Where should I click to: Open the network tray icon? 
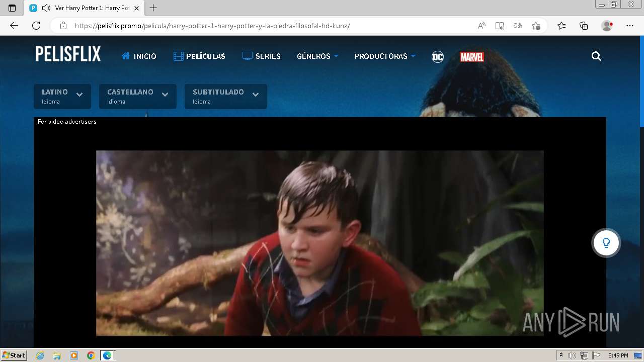pyautogui.click(x=584, y=355)
